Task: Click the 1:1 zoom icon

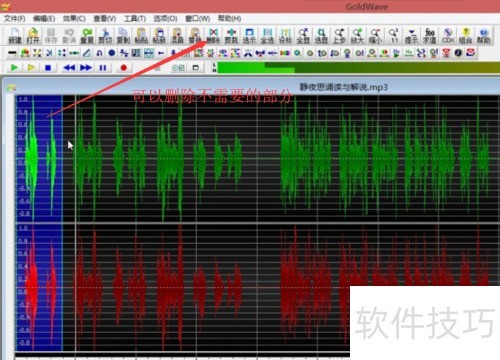Action: pos(394,36)
